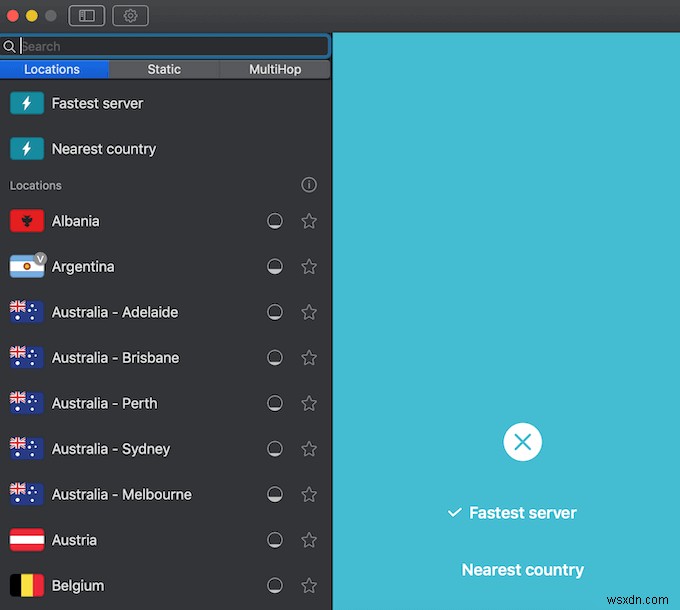The height and width of the screenshot is (610, 680).
Task: Choose Australia - Brisbane location name
Action: coord(115,358)
